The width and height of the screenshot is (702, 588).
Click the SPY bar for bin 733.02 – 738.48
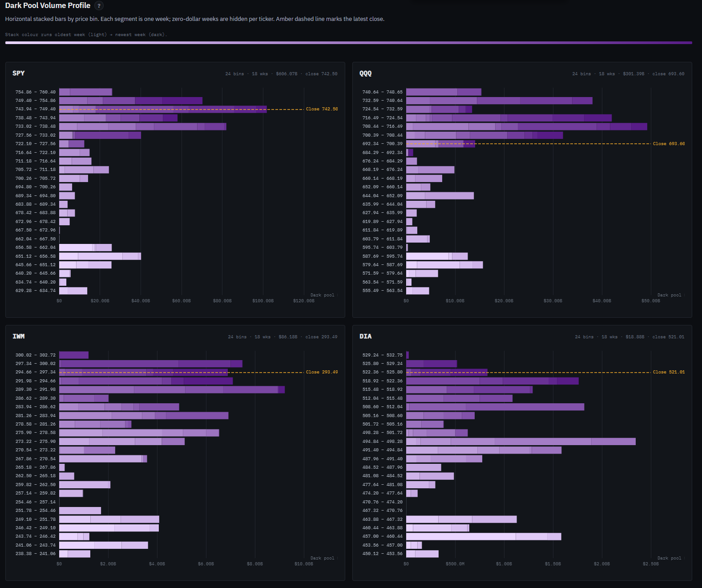click(143, 126)
